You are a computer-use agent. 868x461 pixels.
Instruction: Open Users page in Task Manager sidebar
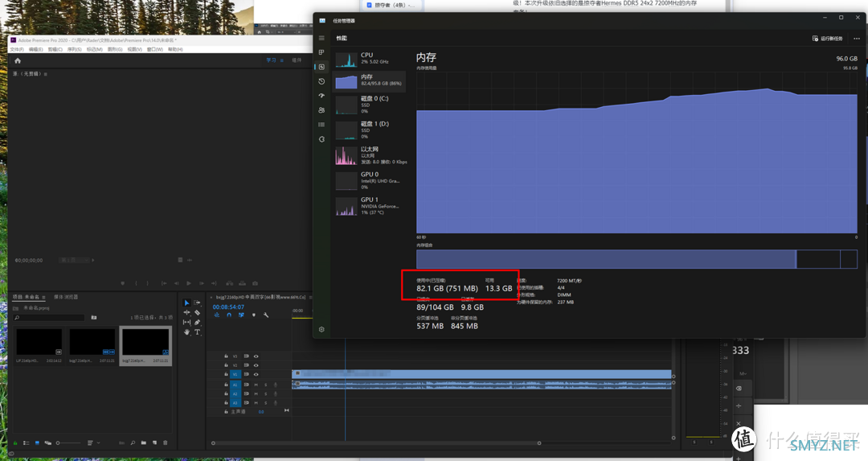[321, 110]
